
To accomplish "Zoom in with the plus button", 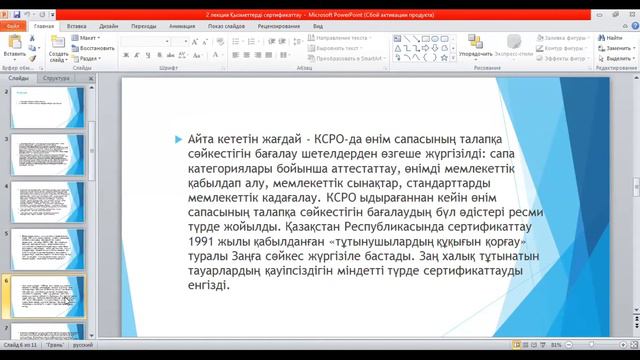I will click(623, 345).
